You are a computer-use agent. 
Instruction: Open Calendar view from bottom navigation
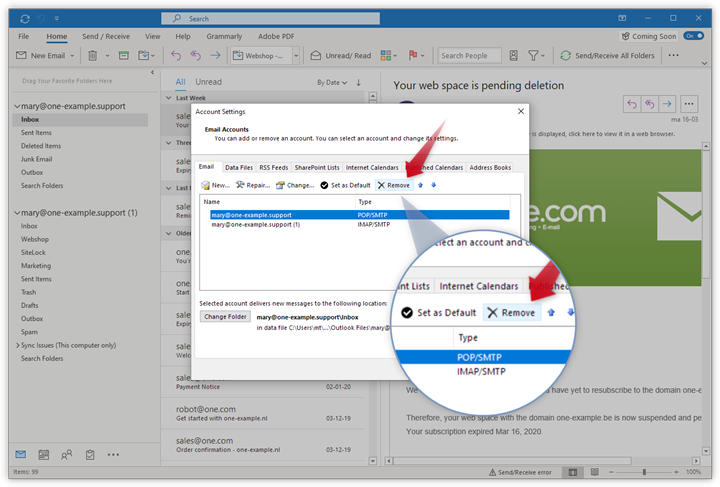coord(43,454)
